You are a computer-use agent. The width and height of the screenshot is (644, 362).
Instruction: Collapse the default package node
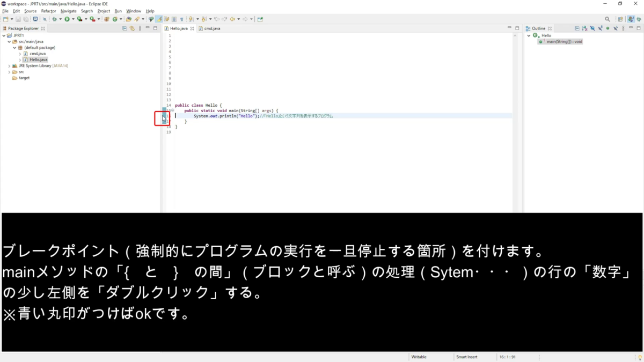(x=15, y=47)
